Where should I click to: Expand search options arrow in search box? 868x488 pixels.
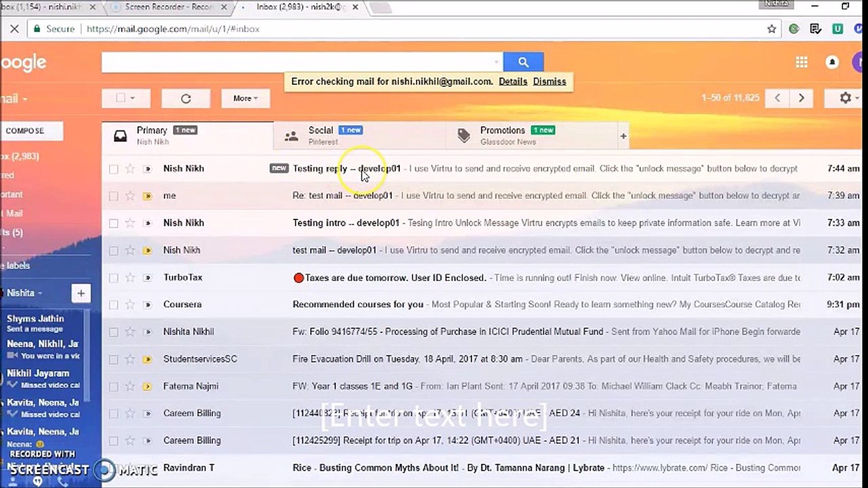[496, 62]
